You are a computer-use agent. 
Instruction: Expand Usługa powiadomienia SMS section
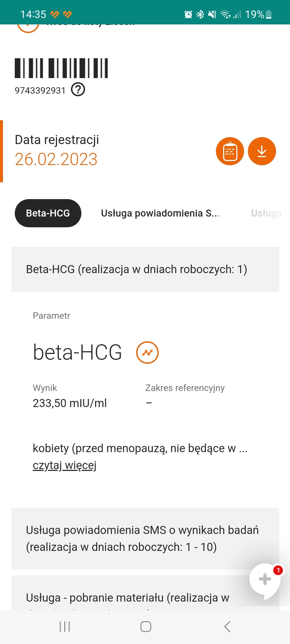(145, 539)
